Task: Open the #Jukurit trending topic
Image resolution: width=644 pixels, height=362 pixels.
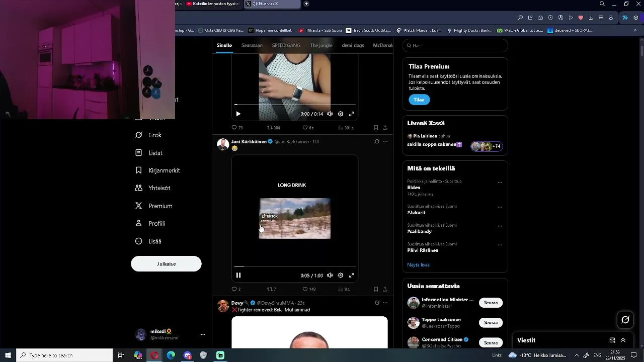Action: click(x=416, y=213)
